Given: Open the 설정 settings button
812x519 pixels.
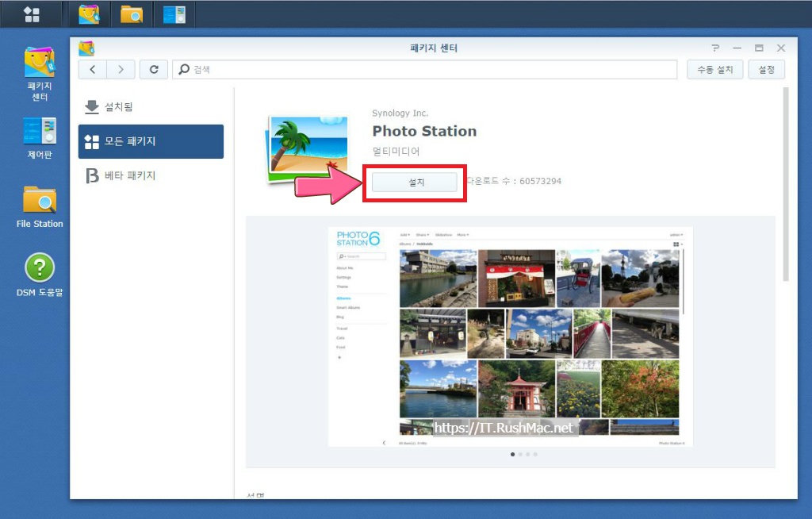Looking at the screenshot, I should click(x=767, y=70).
